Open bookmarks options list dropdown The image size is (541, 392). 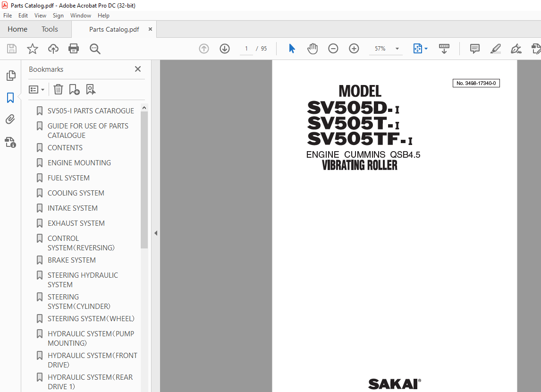(36, 90)
